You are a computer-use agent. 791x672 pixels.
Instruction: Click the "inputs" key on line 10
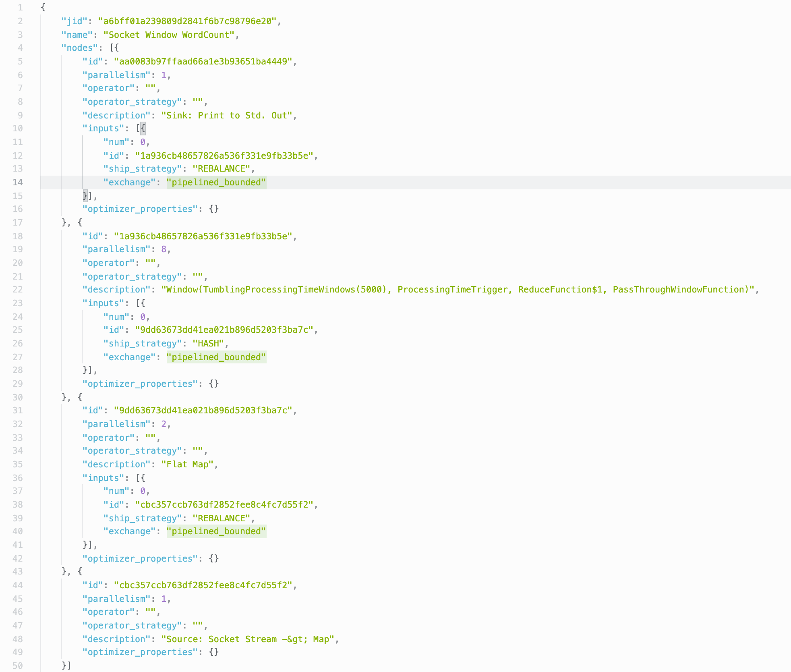click(x=103, y=129)
